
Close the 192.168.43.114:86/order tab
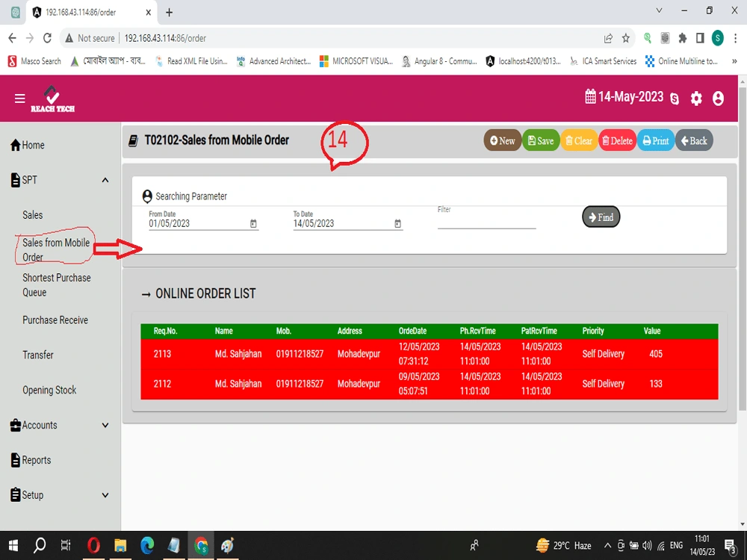coord(148,13)
